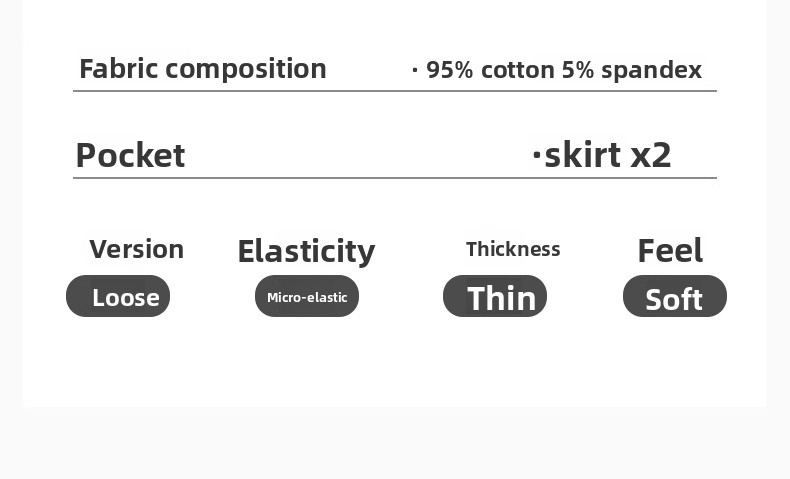The height and width of the screenshot is (479, 790).
Task: Click the divider line under Fabric composition
Action: (x=394, y=91)
